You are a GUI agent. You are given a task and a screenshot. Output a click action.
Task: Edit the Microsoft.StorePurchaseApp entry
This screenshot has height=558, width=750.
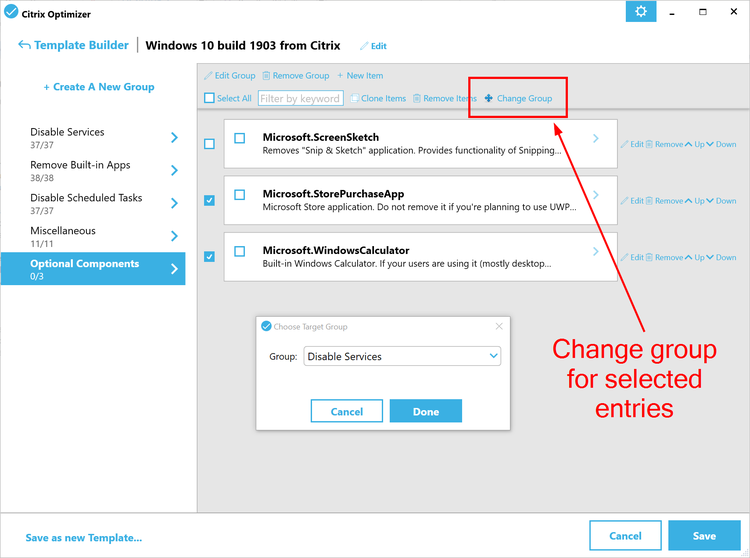(632, 200)
